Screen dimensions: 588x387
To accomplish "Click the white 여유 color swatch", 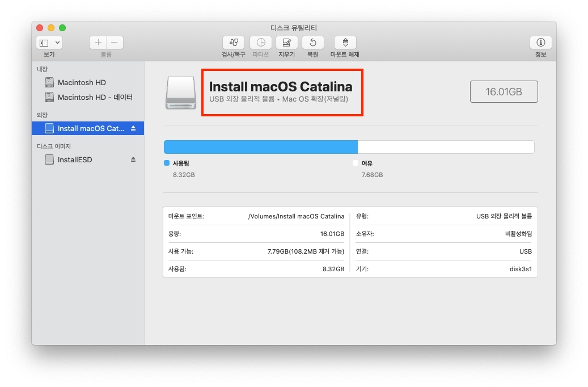I will [356, 163].
